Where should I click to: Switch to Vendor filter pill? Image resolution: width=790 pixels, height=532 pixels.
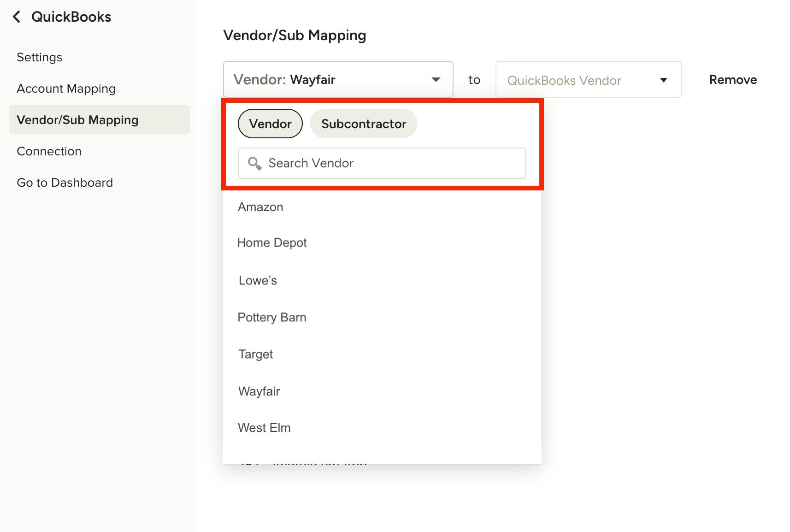pos(270,124)
